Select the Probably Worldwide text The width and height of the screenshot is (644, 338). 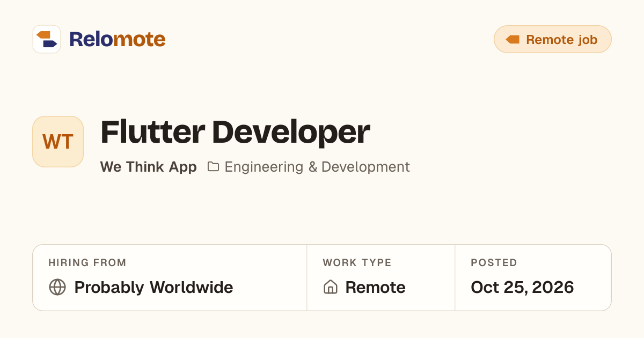153,288
